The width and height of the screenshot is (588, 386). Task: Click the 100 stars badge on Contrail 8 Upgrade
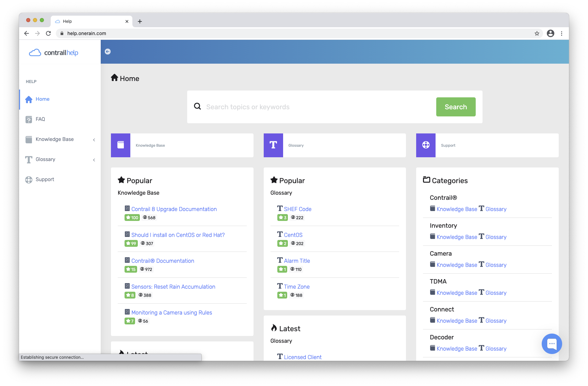(x=132, y=218)
